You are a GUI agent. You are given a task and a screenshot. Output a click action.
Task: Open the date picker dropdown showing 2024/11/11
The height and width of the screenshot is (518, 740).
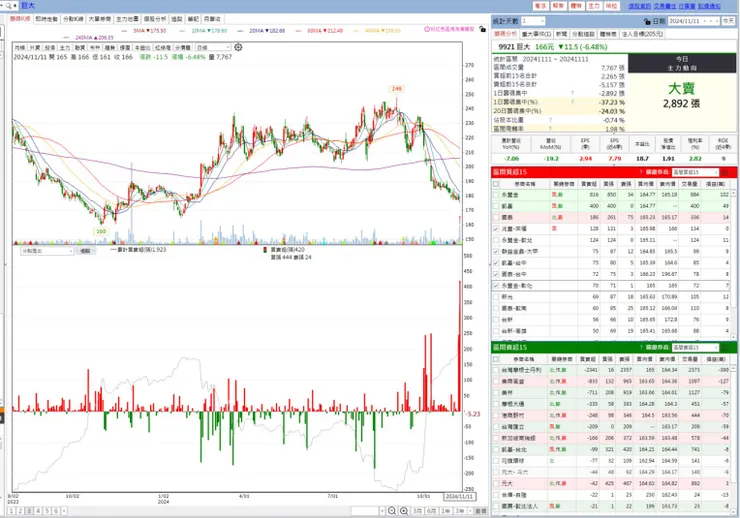(x=694, y=21)
